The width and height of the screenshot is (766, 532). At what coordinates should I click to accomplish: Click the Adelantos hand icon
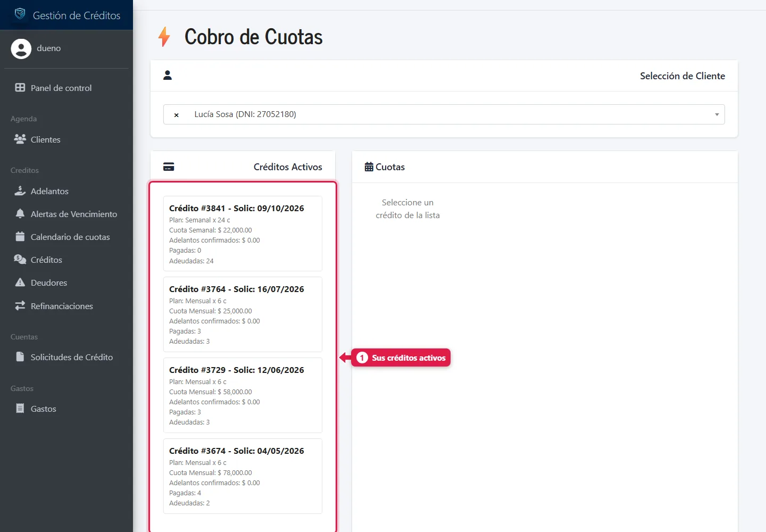pos(20,191)
